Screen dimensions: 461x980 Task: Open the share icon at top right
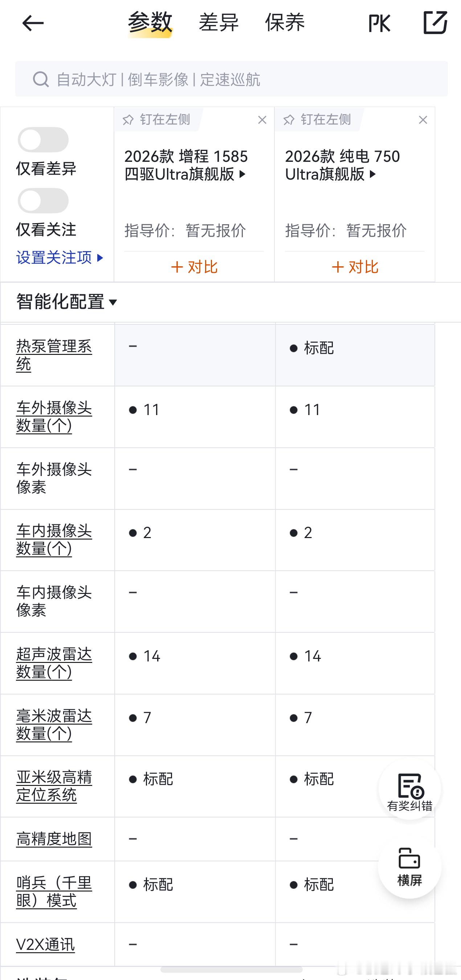click(435, 22)
